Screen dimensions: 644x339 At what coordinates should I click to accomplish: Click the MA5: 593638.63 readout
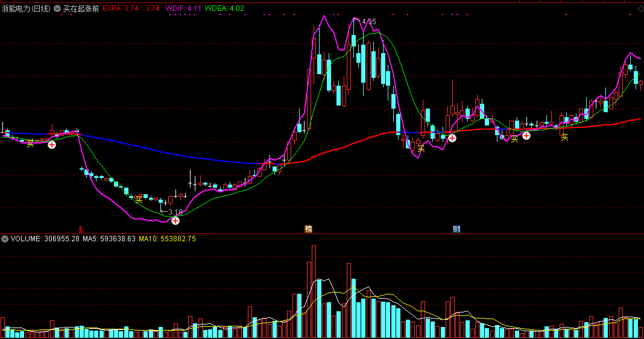(x=109, y=239)
